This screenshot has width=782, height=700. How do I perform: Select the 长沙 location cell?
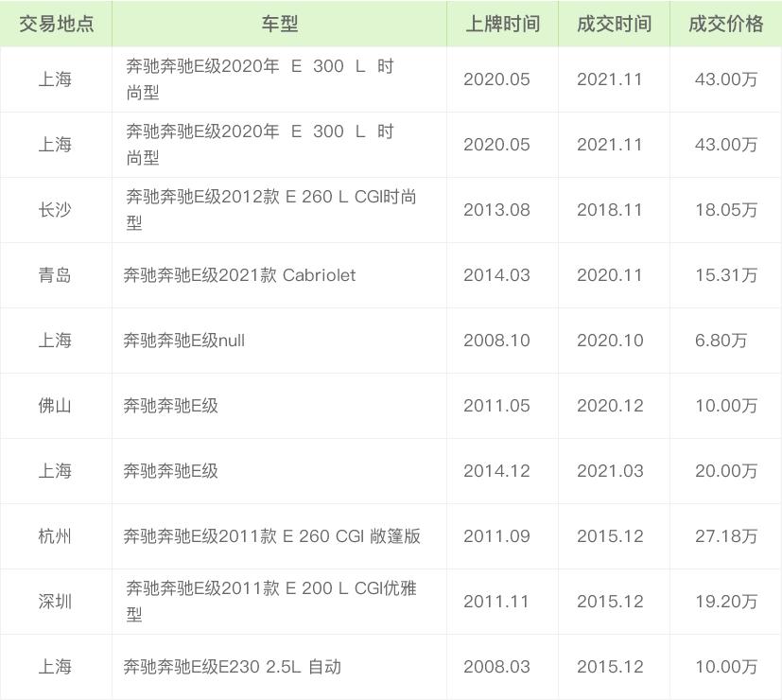click(55, 210)
